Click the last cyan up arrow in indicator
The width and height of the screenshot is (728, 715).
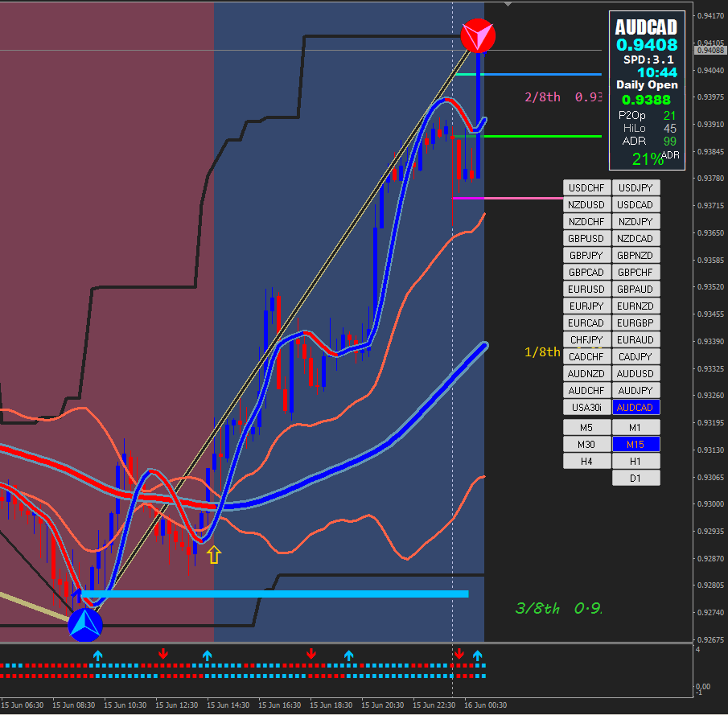[477, 655]
